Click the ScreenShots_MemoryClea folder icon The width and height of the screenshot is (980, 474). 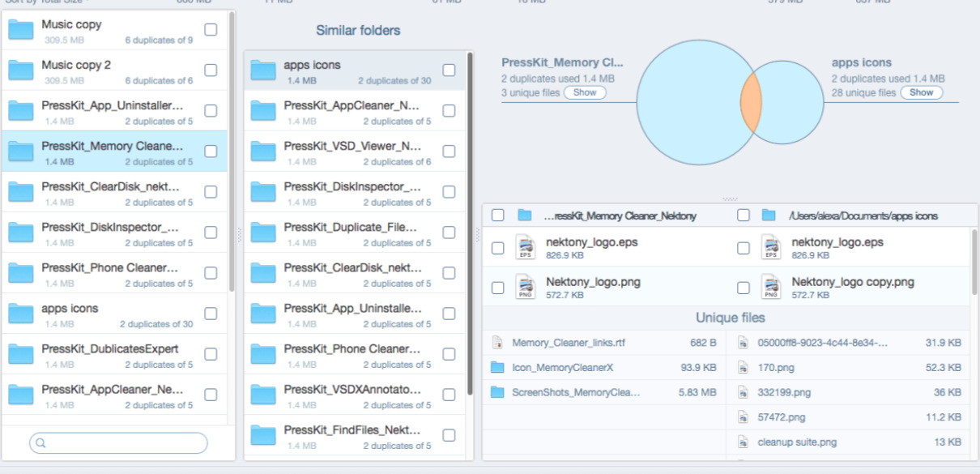pos(498,392)
